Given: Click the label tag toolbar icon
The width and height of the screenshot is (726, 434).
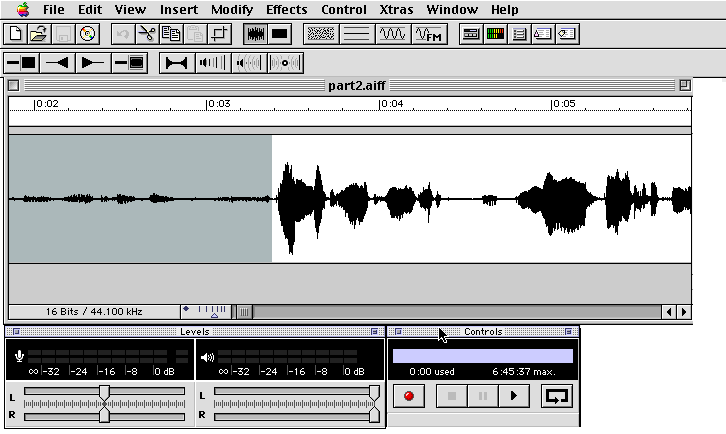Looking at the screenshot, I should pos(567,34).
